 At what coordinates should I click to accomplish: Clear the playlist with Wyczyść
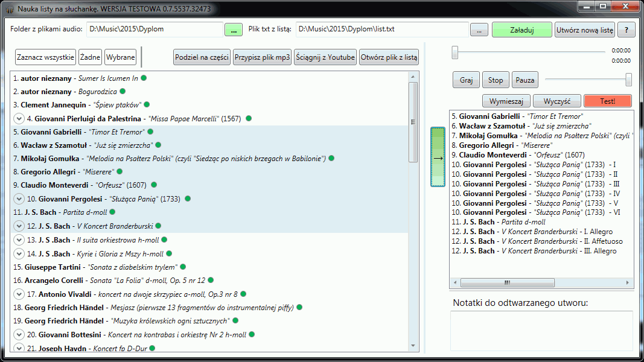click(557, 101)
